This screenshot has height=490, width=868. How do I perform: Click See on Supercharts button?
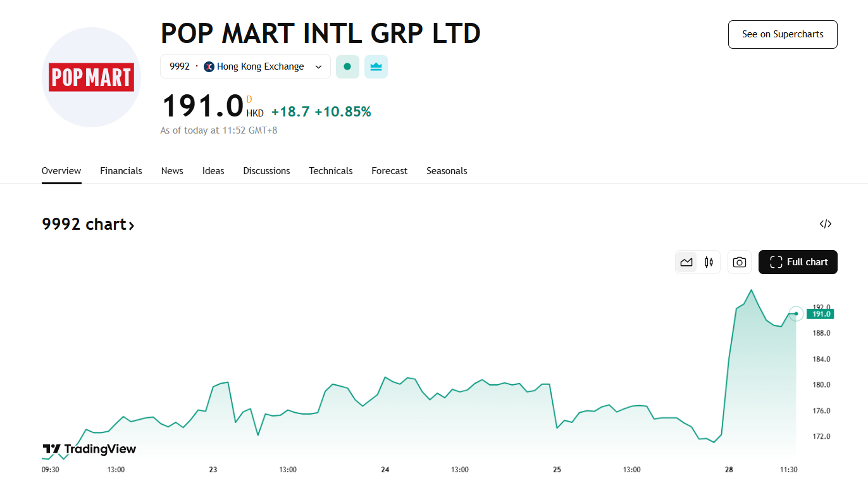coord(783,34)
